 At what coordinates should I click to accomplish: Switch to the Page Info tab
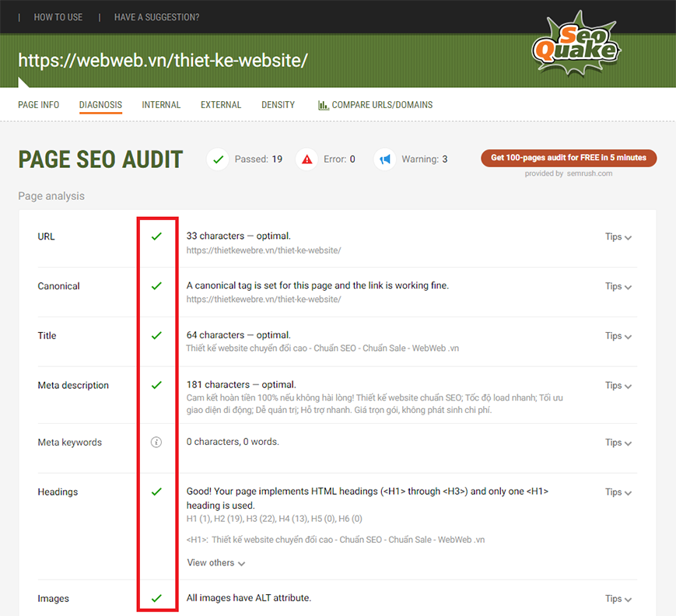click(x=39, y=105)
